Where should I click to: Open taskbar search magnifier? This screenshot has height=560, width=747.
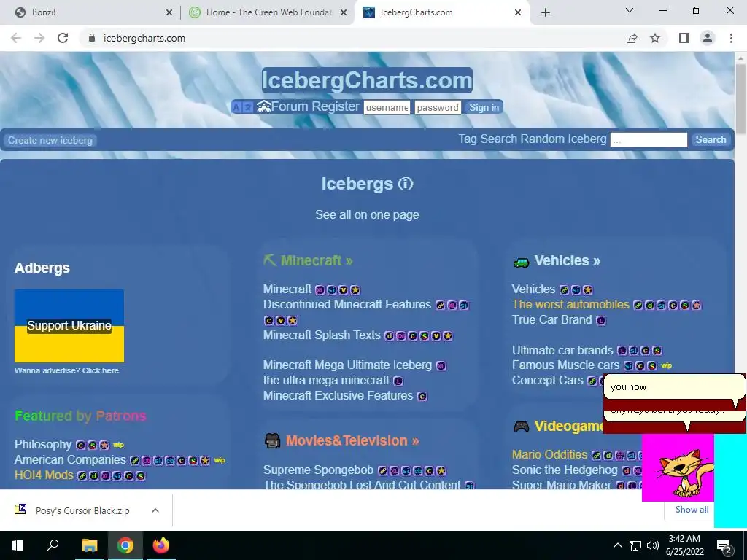click(53, 545)
